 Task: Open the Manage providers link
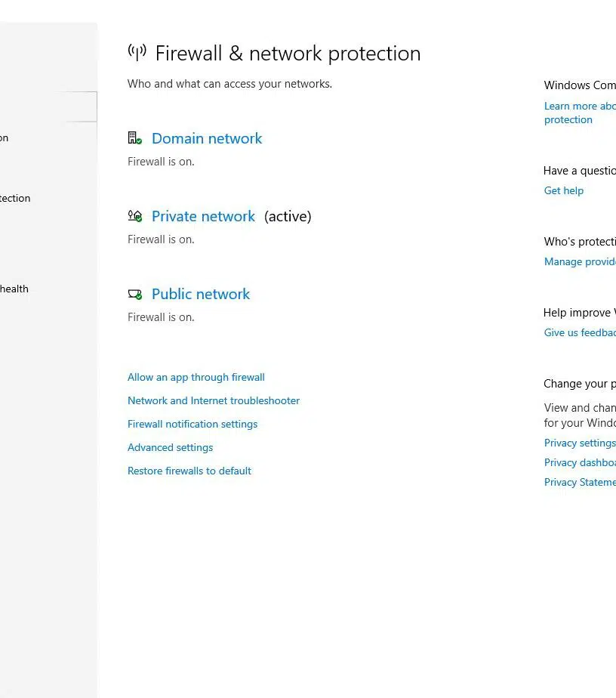pyautogui.click(x=580, y=261)
